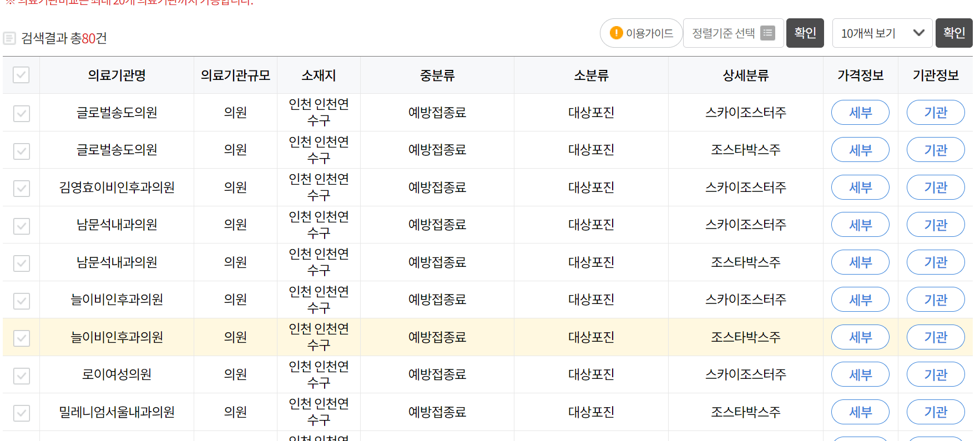Click the 중분류 column header
This screenshot has width=980, height=441.
pyautogui.click(x=437, y=75)
